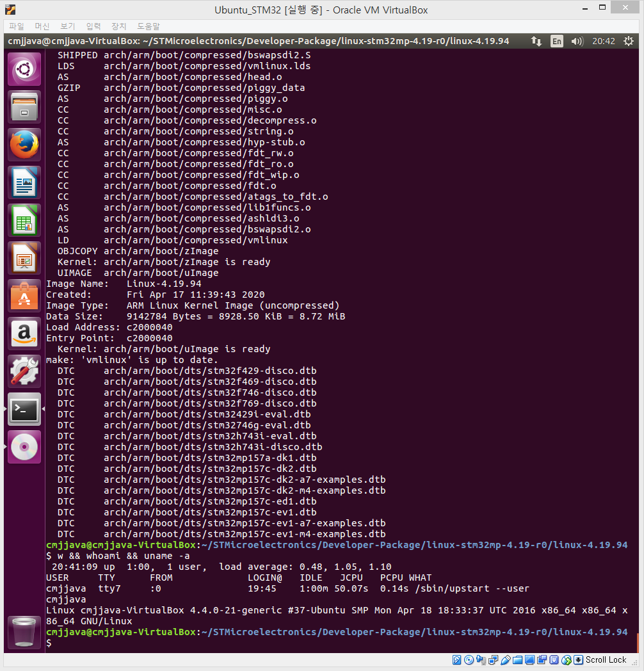Open Ubuntu Software Center icon
644x671 pixels.
click(24, 296)
